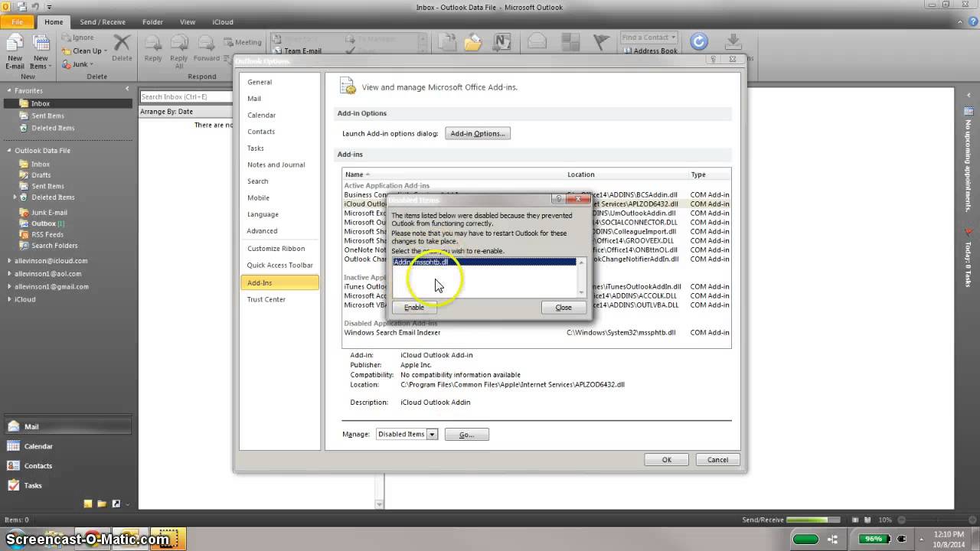
Task: Open Calendar view in navigation pane
Action: (x=67, y=446)
